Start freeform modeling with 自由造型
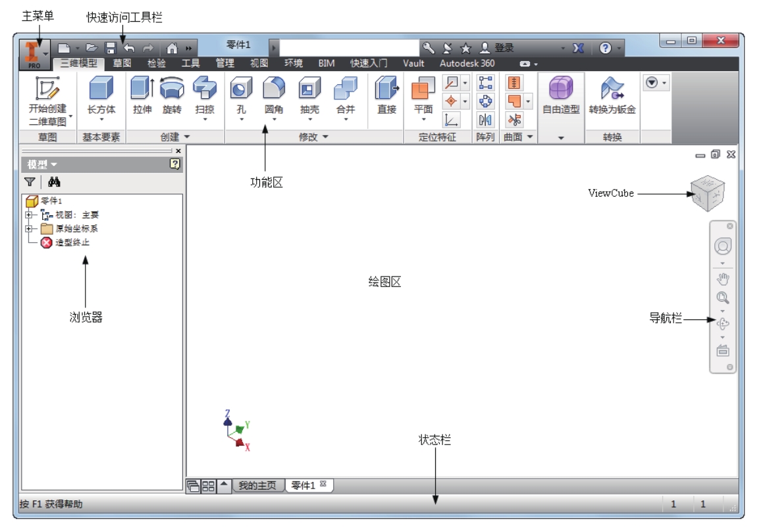This screenshot has width=761, height=532. click(561, 93)
